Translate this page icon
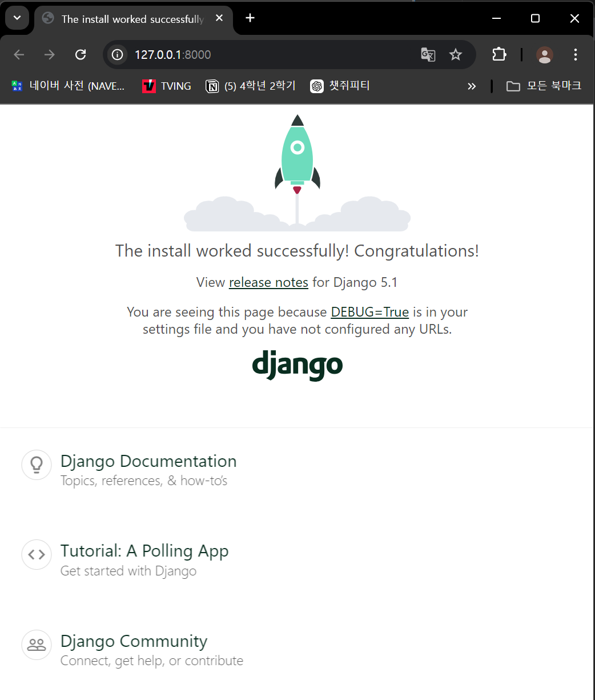 click(428, 55)
